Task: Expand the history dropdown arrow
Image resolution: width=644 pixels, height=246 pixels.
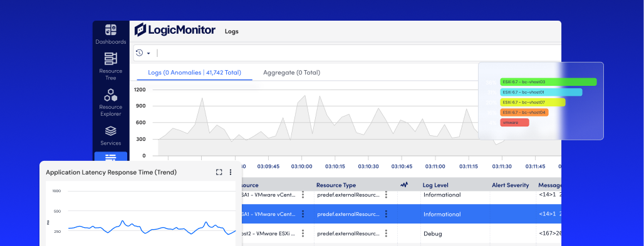Action: (148, 53)
